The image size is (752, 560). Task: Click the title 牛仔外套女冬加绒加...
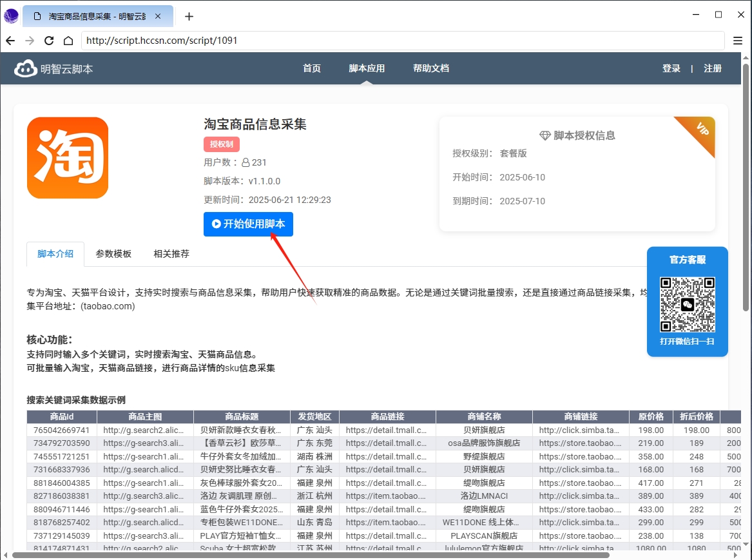click(241, 456)
